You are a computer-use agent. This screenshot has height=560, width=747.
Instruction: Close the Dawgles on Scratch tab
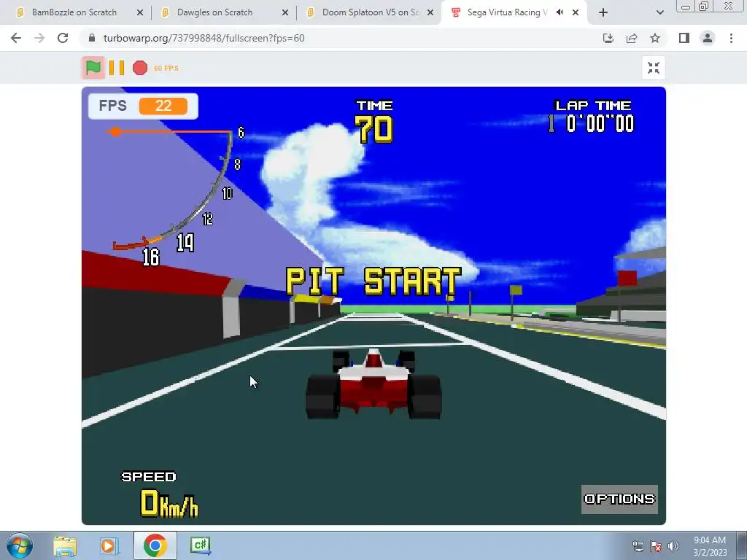pyautogui.click(x=285, y=12)
